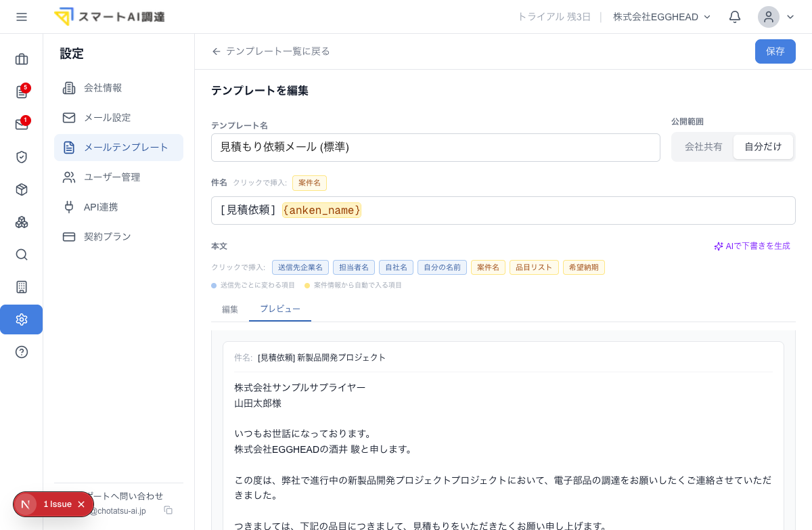Copy the support email address icon
This screenshot has height=530, width=812.
[x=168, y=510]
